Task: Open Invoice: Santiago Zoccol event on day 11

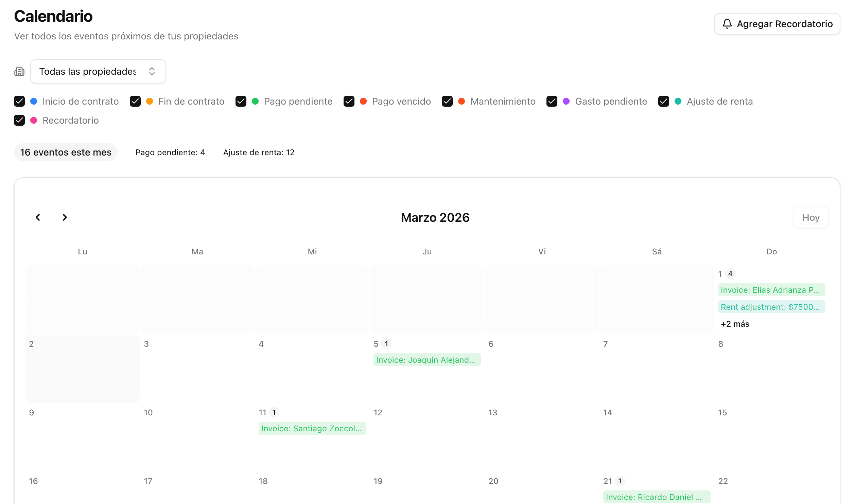Action: 312,429
